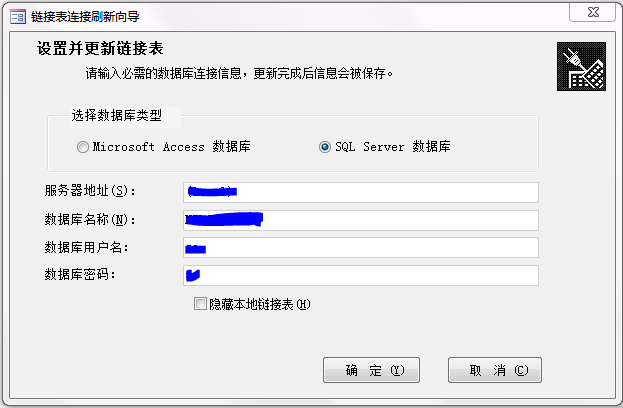The width and height of the screenshot is (623, 408).
Task: Select the SQL Server 数据库 radio button
Action: [325, 147]
